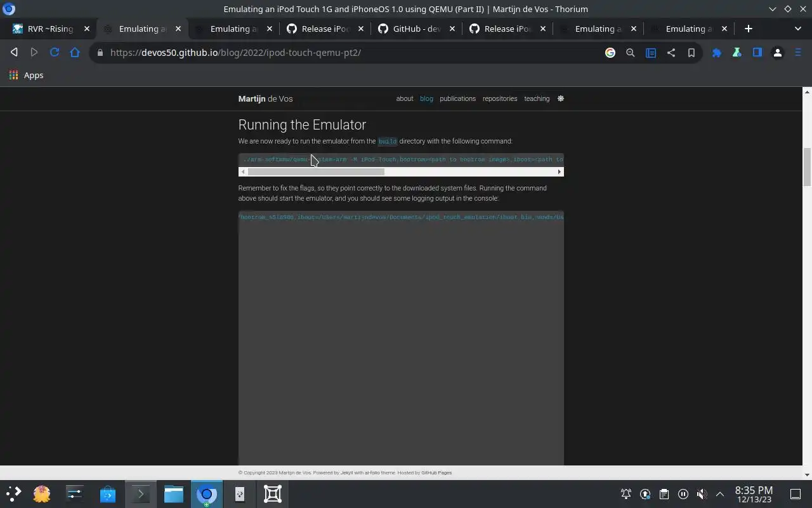Image resolution: width=812 pixels, height=508 pixels.
Task: Toggle the site light/dark theme
Action: coord(561,98)
